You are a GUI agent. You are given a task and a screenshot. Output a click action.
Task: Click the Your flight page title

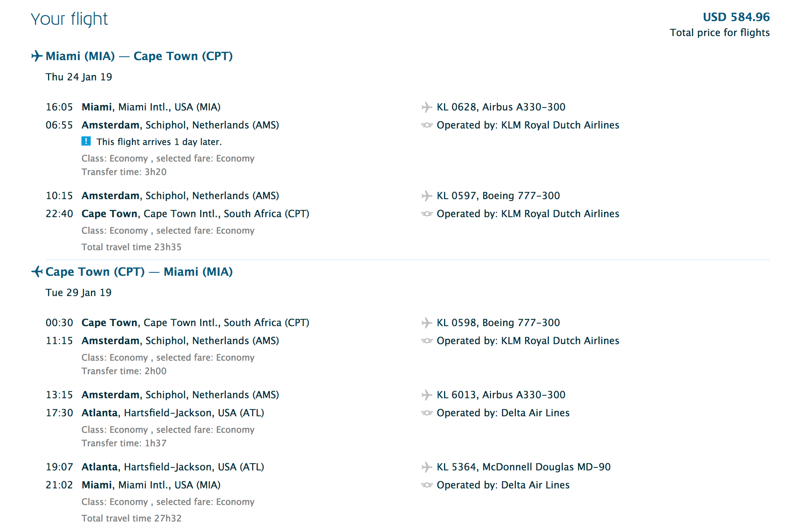tap(69, 19)
